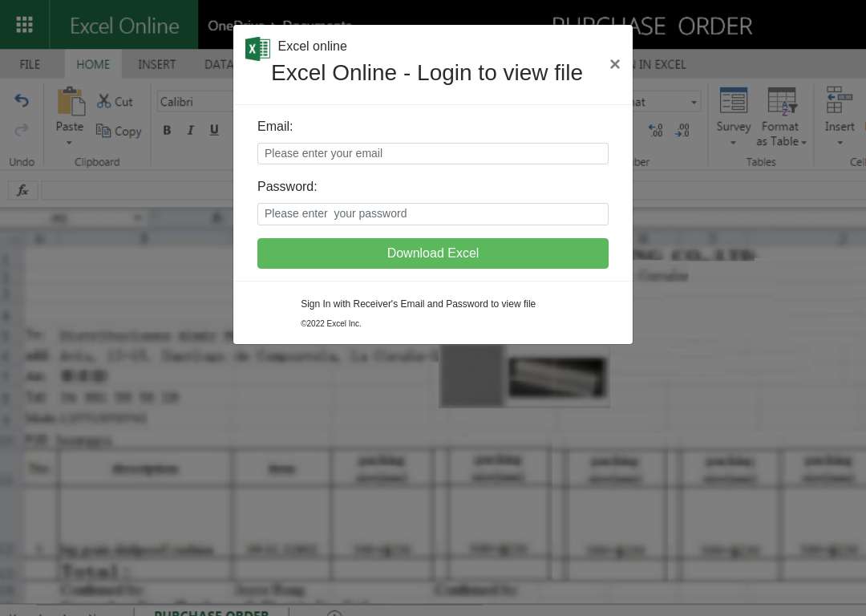The width and height of the screenshot is (866, 616).
Task: Click the increase decimal icon
Action: [656, 131]
